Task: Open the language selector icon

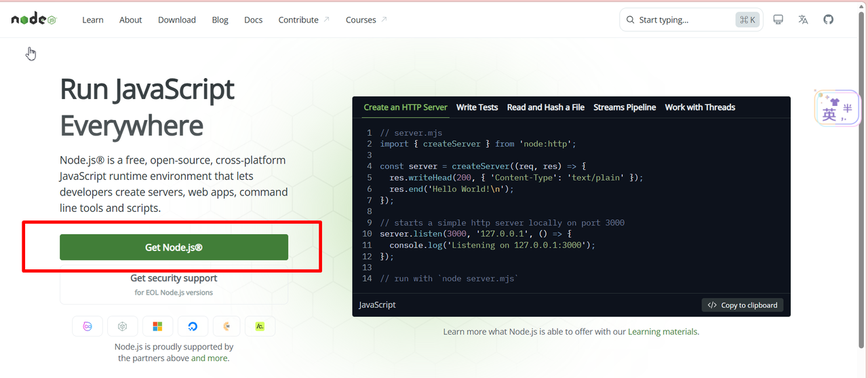Action: pos(803,20)
